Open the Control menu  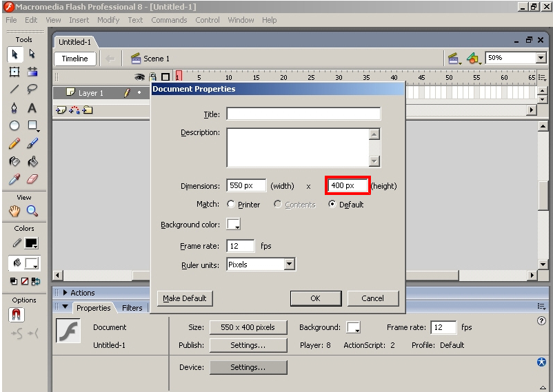tap(208, 20)
